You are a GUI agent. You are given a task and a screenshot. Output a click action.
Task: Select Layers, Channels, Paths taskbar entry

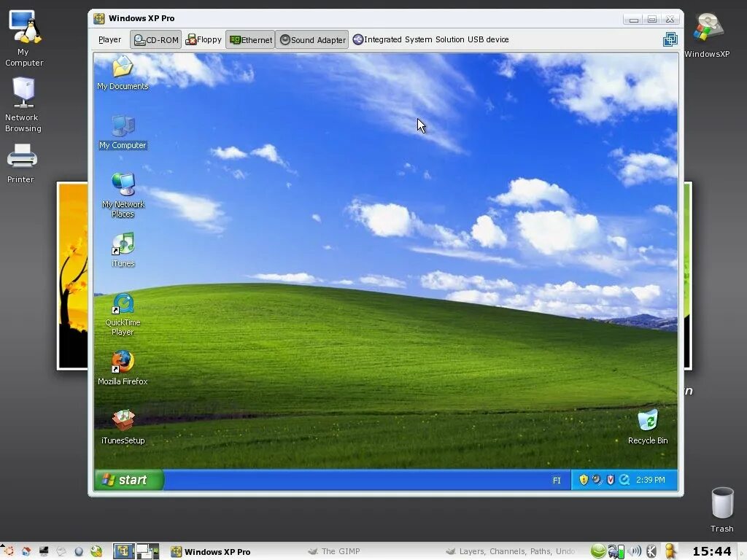point(510,551)
